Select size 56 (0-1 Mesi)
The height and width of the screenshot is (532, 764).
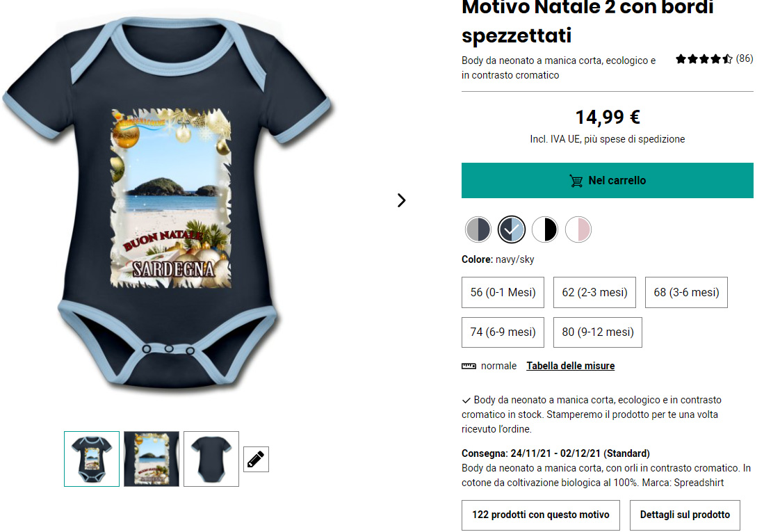click(x=503, y=293)
